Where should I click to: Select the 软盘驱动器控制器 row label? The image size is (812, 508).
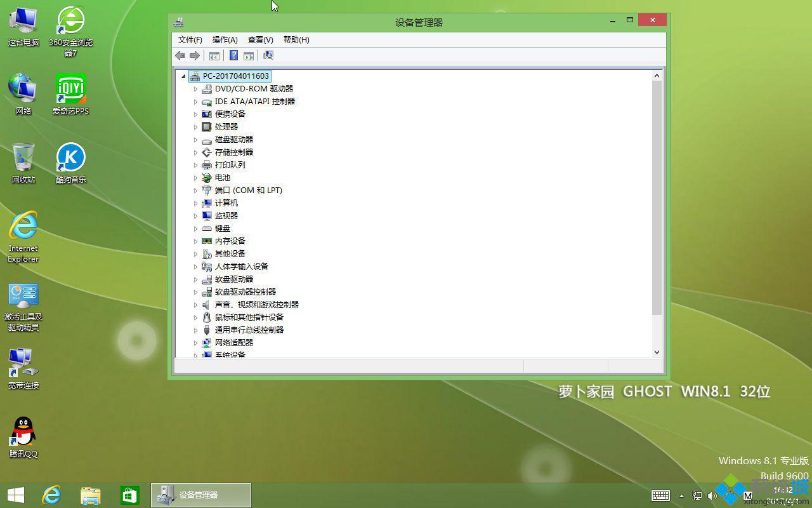[246, 292]
